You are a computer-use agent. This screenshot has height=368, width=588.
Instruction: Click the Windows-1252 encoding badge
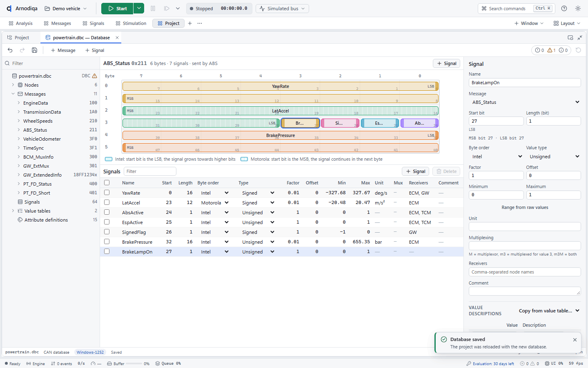point(90,352)
